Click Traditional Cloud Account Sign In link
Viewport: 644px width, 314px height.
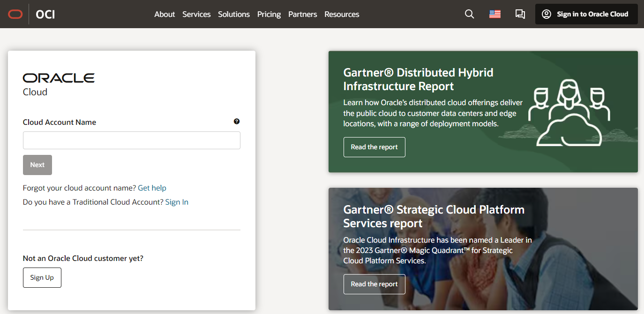tap(177, 202)
